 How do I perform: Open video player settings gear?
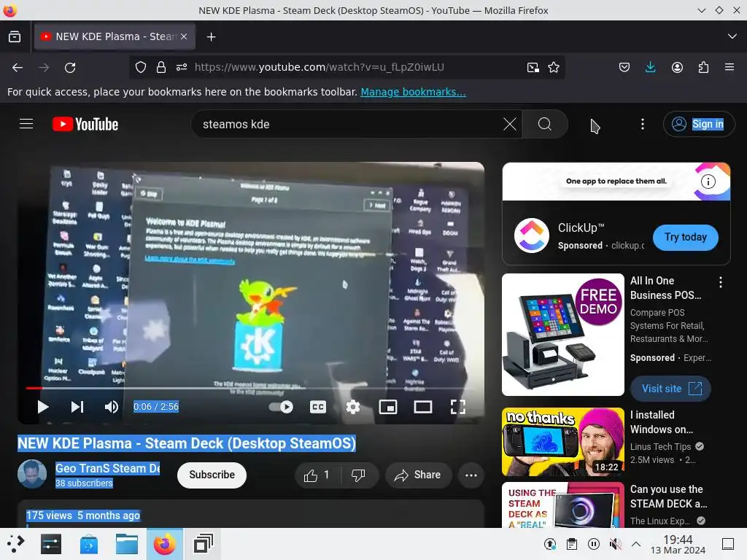(x=353, y=407)
